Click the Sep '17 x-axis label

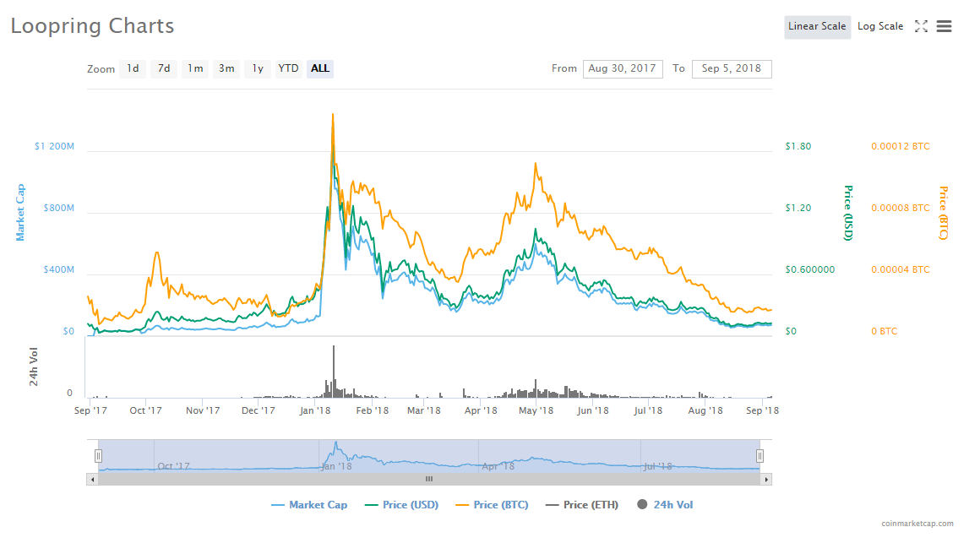90,410
